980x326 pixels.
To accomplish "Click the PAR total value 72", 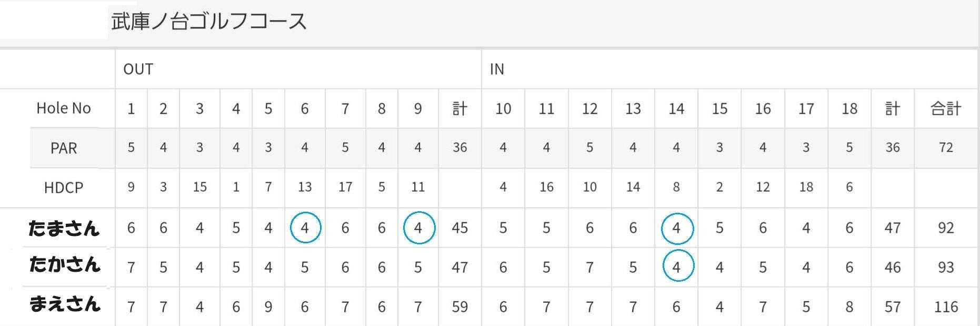I will 946,147.
